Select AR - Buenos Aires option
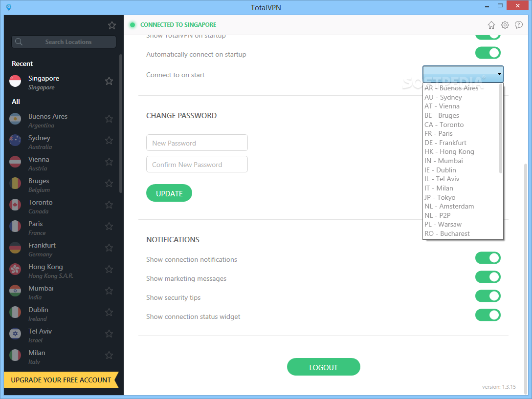The image size is (532, 399). [x=461, y=88]
